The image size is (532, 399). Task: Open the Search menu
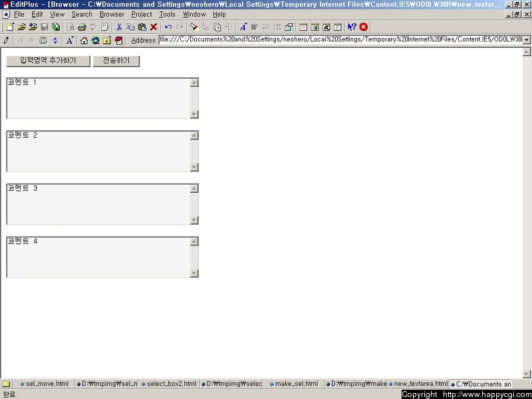[82, 14]
